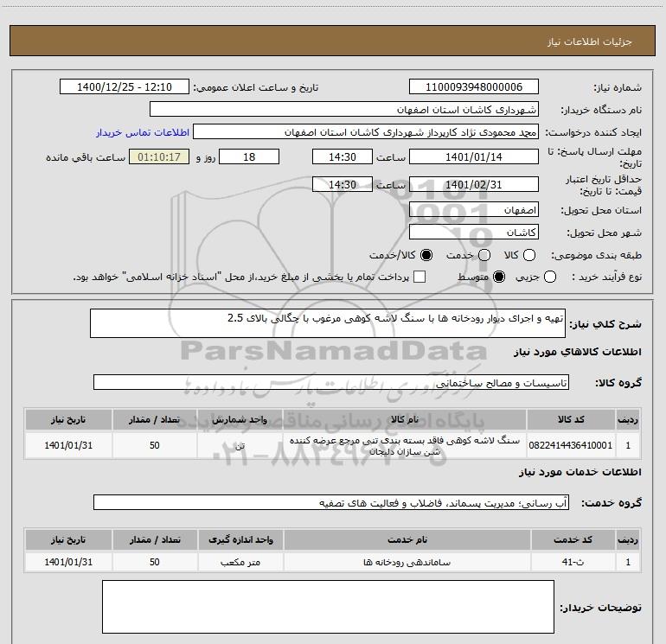Click the announcement date field 1400/12/25 - 12:10

125,87
